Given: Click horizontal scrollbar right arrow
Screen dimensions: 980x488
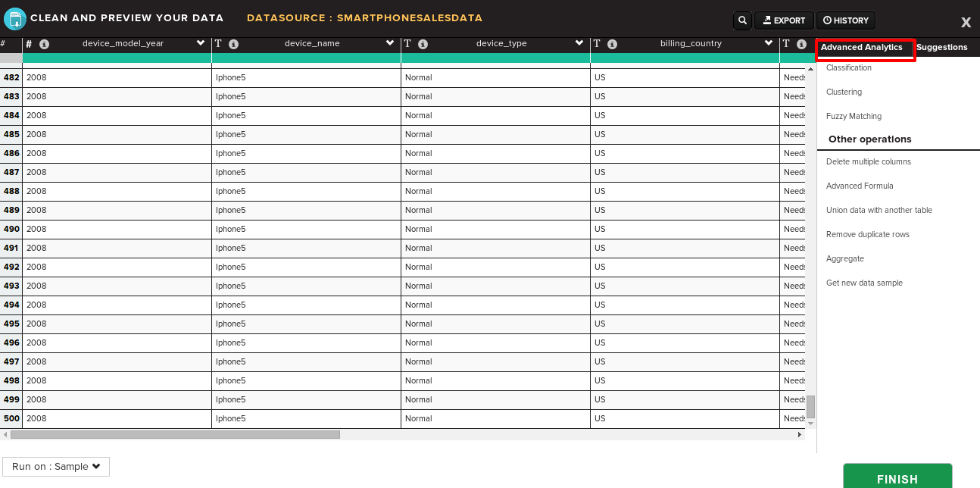Looking at the screenshot, I should coord(800,434).
